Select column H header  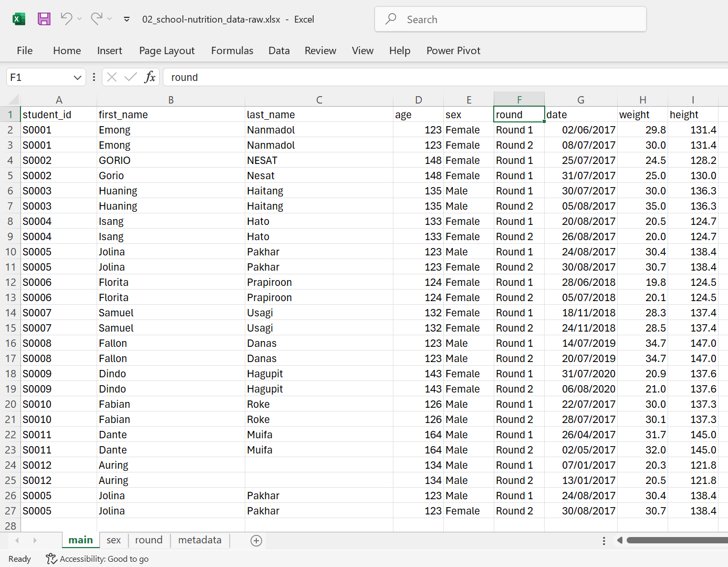click(642, 99)
